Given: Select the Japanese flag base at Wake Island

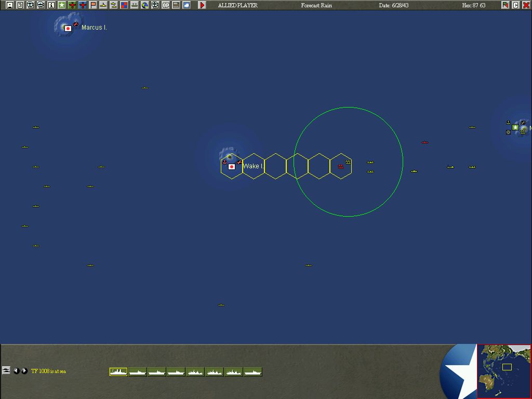Looking at the screenshot, I should tap(232, 167).
